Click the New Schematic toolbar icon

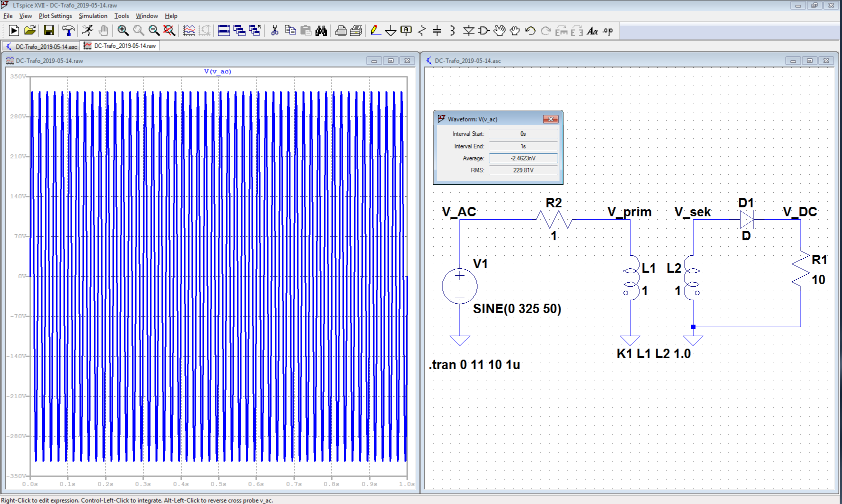[x=14, y=31]
